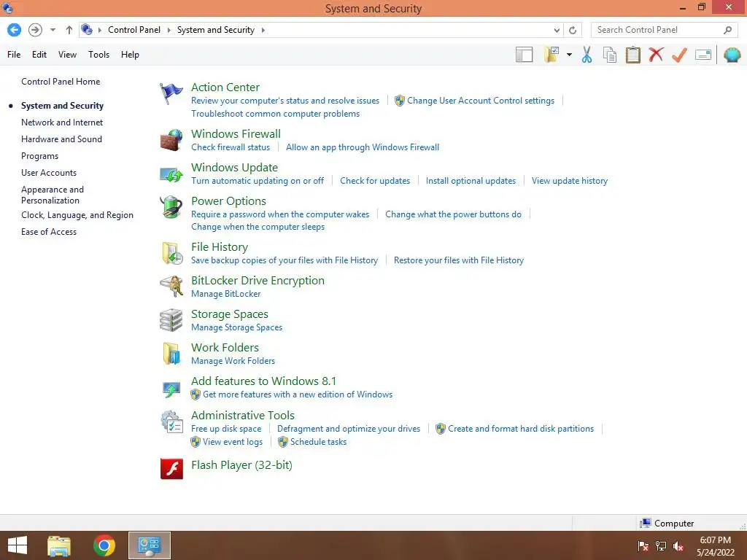This screenshot has width=747, height=560.
Task: Open User Accounts category
Action: (x=49, y=173)
